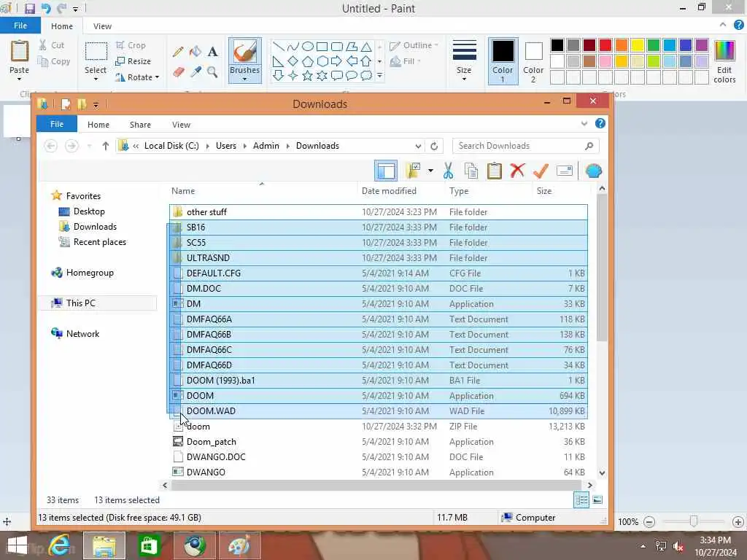Click the Refresh button next to address bar
The width and height of the screenshot is (747, 560).
[x=434, y=146]
